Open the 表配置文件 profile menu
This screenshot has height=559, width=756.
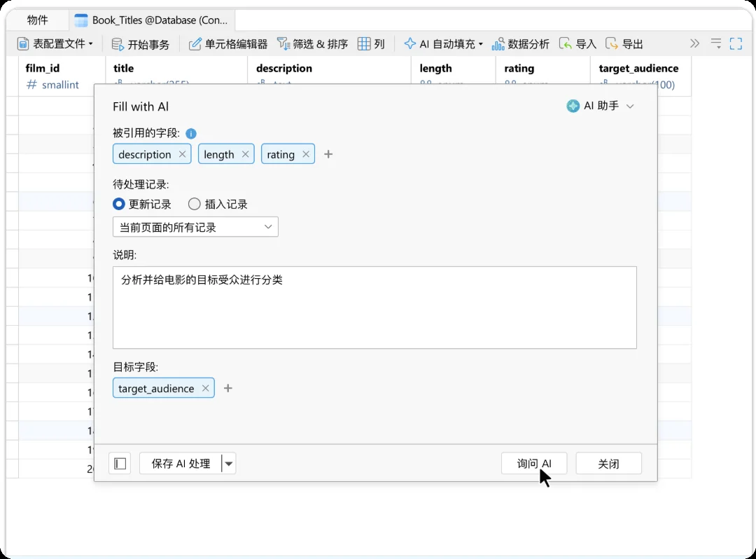(55, 44)
